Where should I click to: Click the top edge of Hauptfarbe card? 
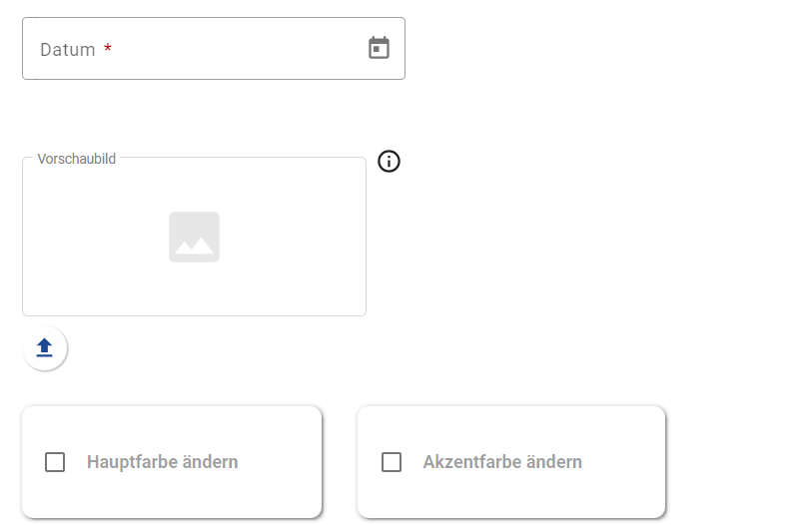coord(172,407)
